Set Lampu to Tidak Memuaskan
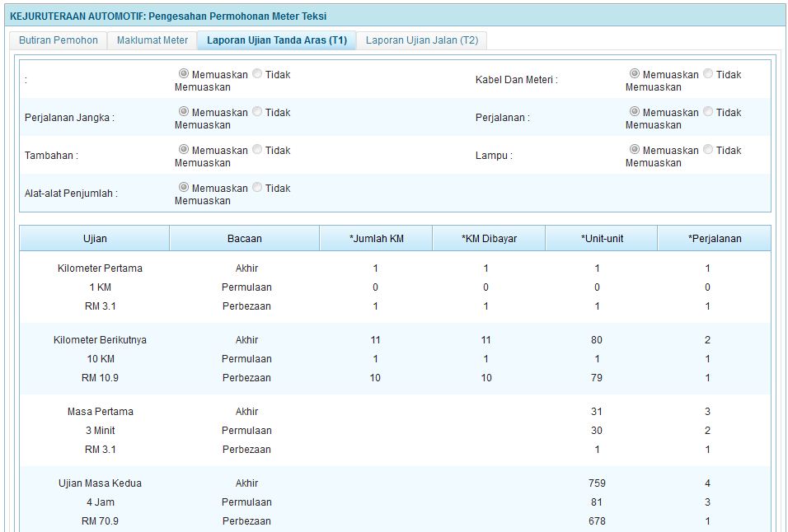 (x=708, y=150)
